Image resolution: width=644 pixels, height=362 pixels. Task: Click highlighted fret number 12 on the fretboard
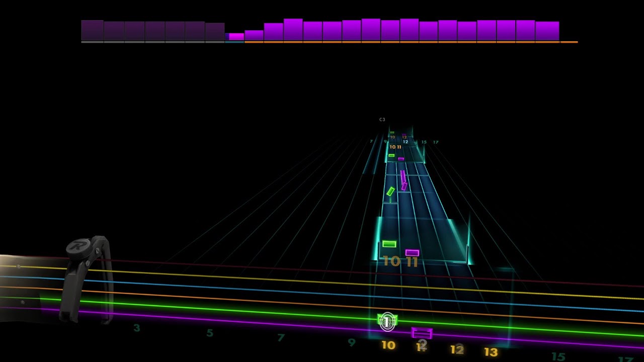457,350
